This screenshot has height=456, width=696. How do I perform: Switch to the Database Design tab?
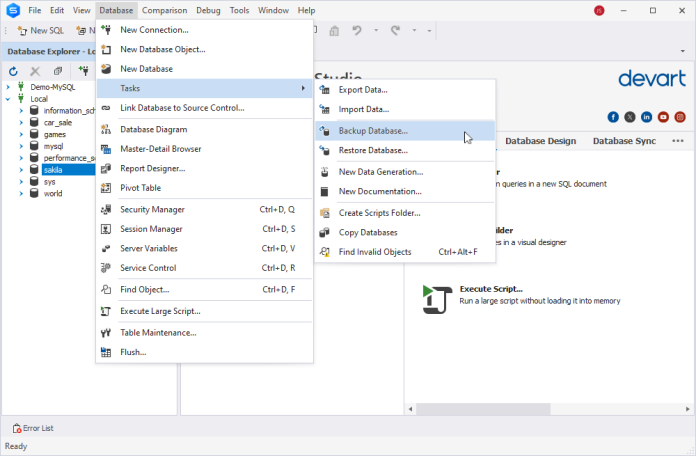tap(540, 141)
